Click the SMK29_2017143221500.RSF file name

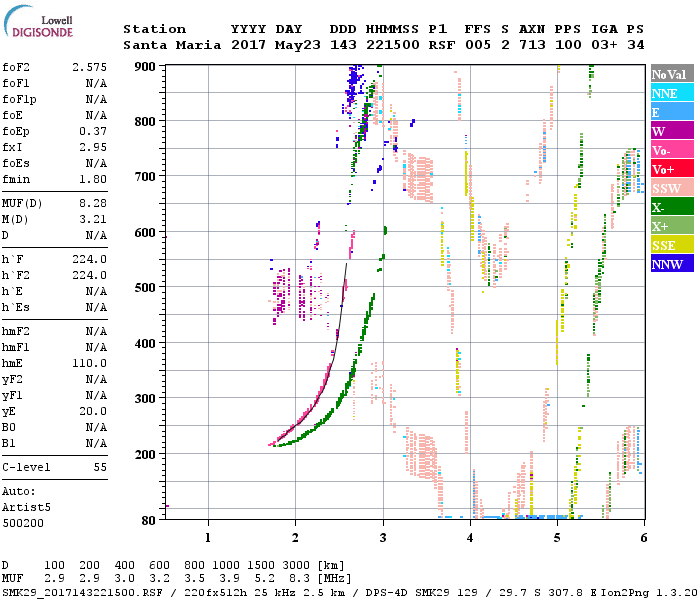[83, 592]
